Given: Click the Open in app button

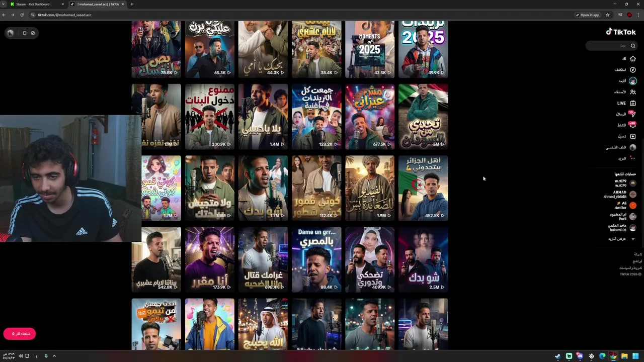Looking at the screenshot, I should (587, 15).
